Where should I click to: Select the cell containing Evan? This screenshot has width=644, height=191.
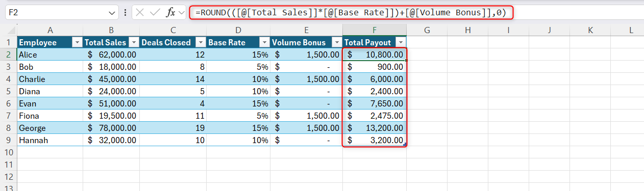tap(50, 103)
